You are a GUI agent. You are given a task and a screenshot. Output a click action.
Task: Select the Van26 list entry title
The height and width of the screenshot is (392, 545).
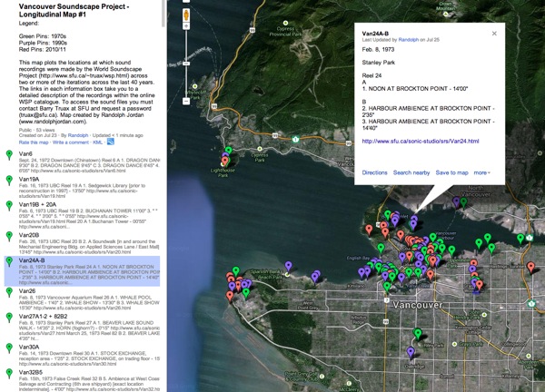pos(27,291)
